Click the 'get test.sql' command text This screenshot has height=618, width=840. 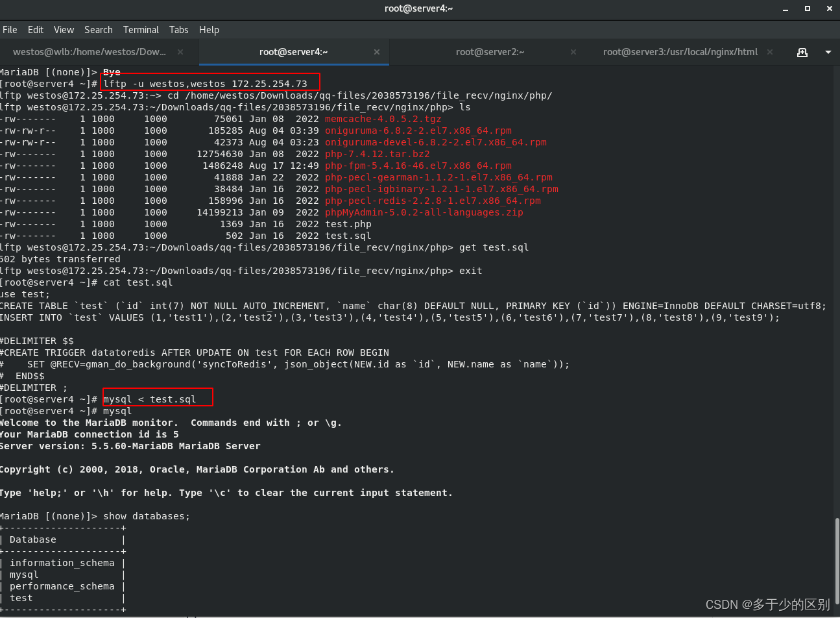pyautogui.click(x=494, y=247)
